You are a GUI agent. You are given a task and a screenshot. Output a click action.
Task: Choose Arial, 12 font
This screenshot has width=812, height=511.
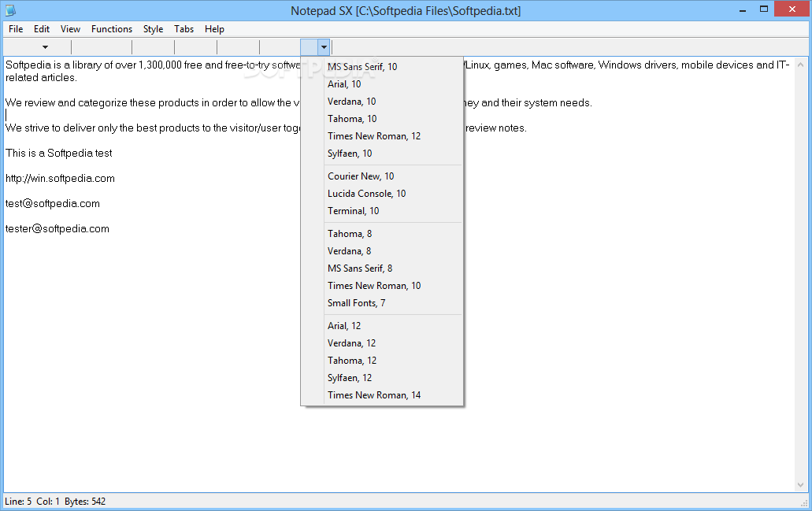click(x=382, y=326)
